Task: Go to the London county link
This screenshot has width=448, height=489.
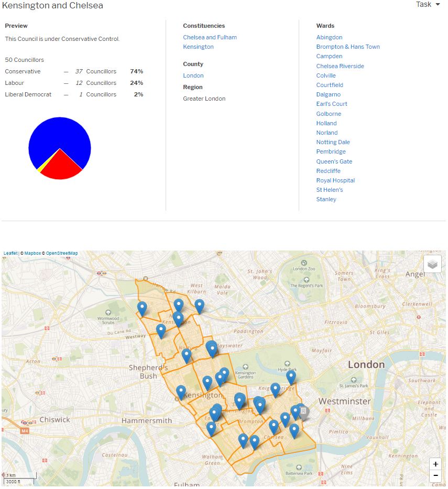Action: [193, 75]
